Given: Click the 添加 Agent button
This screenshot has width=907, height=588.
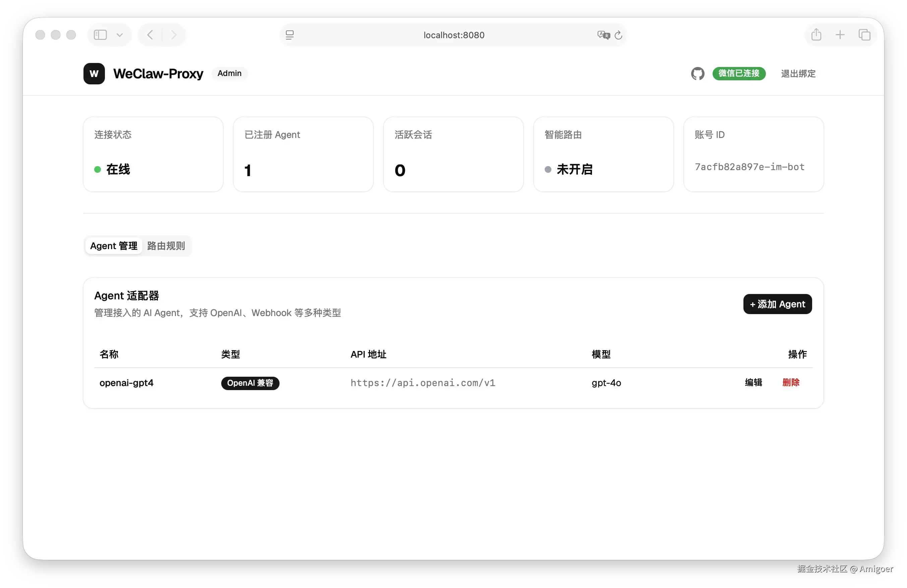Looking at the screenshot, I should coord(777,304).
